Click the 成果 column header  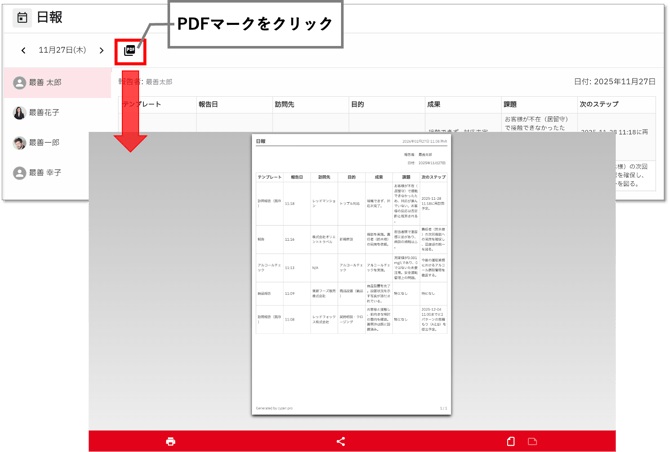point(433,104)
